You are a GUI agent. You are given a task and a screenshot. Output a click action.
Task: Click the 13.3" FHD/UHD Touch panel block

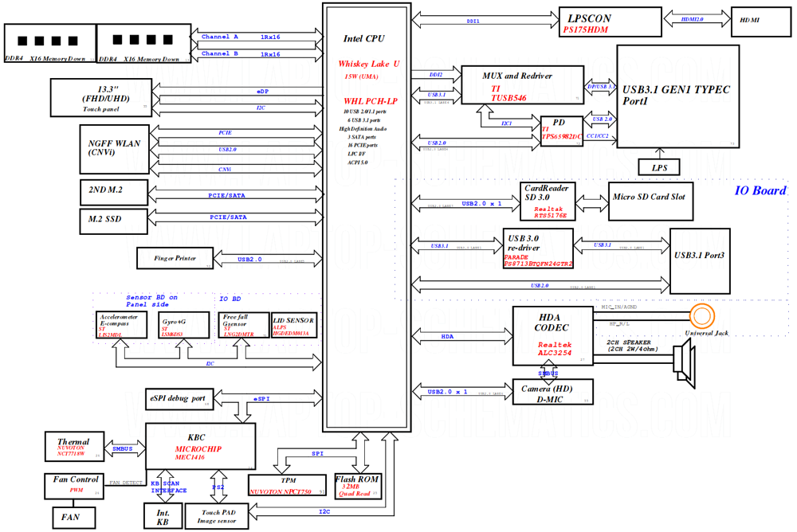coord(101,97)
